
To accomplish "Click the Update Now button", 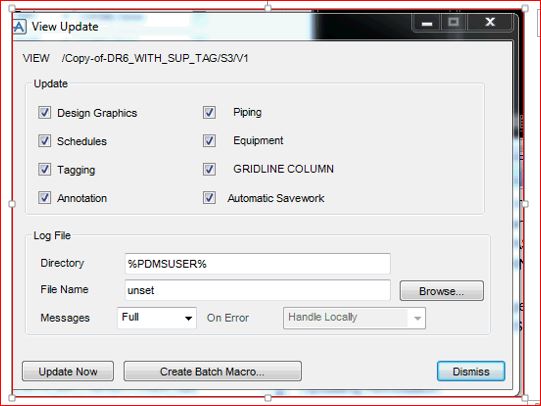I will point(68,372).
